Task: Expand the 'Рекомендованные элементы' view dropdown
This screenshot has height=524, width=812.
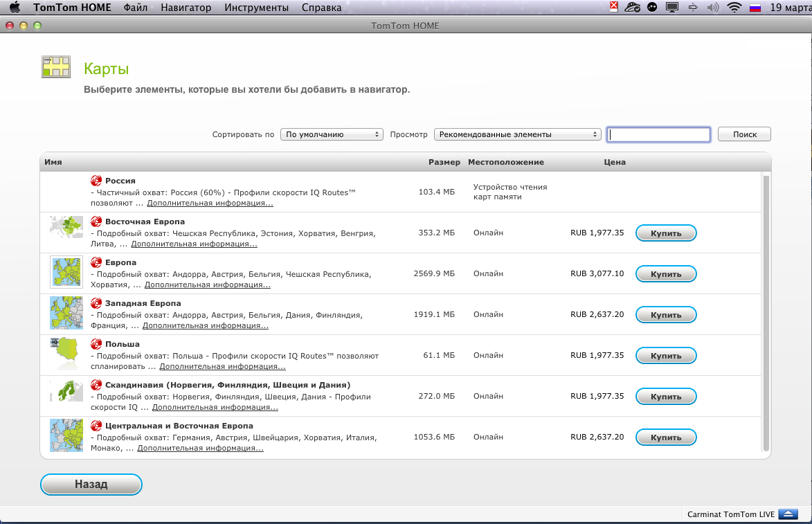Action: tap(517, 135)
